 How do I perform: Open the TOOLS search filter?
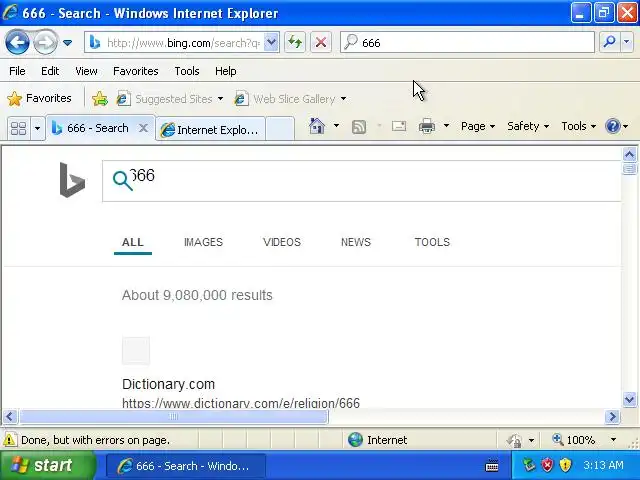[x=432, y=242]
